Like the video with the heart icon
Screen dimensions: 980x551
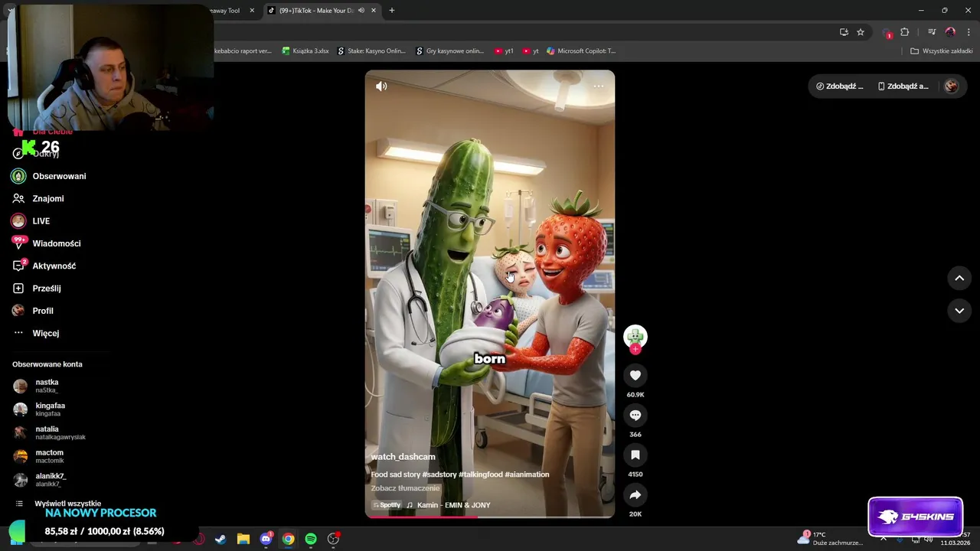point(635,375)
